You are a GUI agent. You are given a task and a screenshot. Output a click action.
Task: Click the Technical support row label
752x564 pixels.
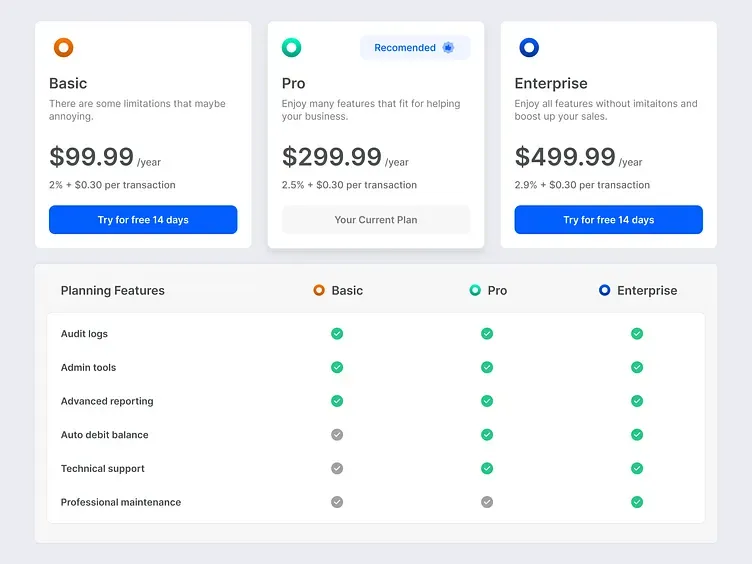tap(103, 469)
